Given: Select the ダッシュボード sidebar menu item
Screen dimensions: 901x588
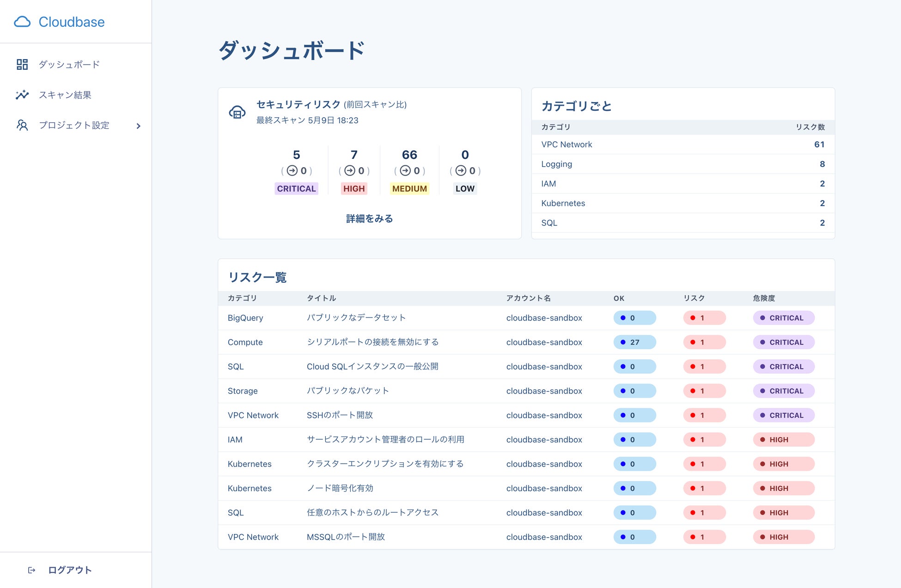Looking at the screenshot, I should (69, 64).
